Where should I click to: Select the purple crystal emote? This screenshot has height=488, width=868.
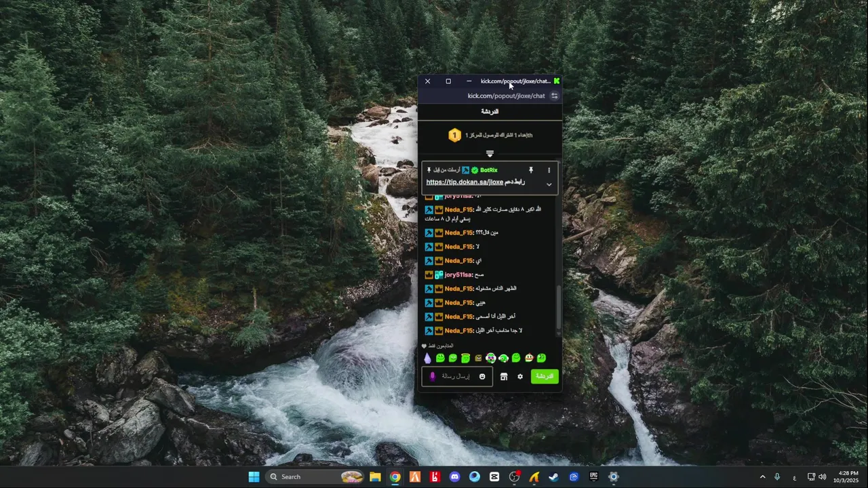coord(427,358)
